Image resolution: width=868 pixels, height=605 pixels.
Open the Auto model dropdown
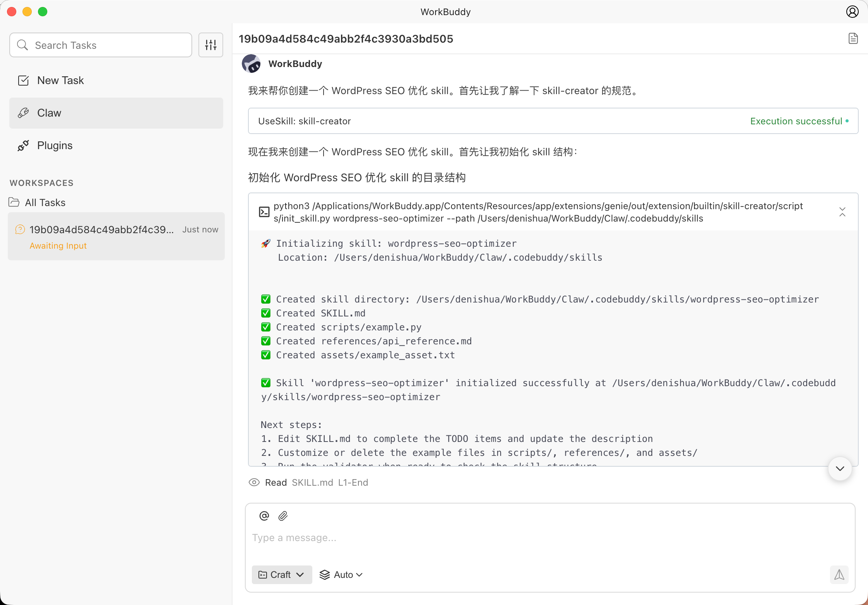pos(341,575)
